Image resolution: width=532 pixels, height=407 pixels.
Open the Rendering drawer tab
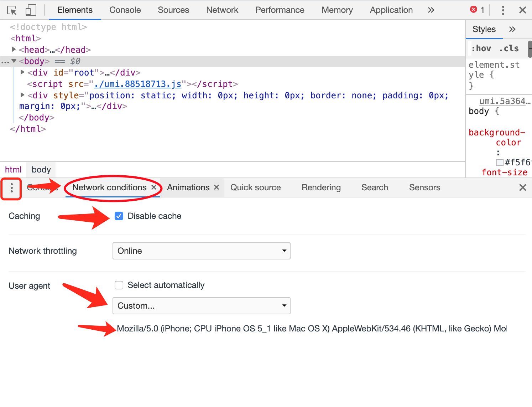pyautogui.click(x=321, y=187)
